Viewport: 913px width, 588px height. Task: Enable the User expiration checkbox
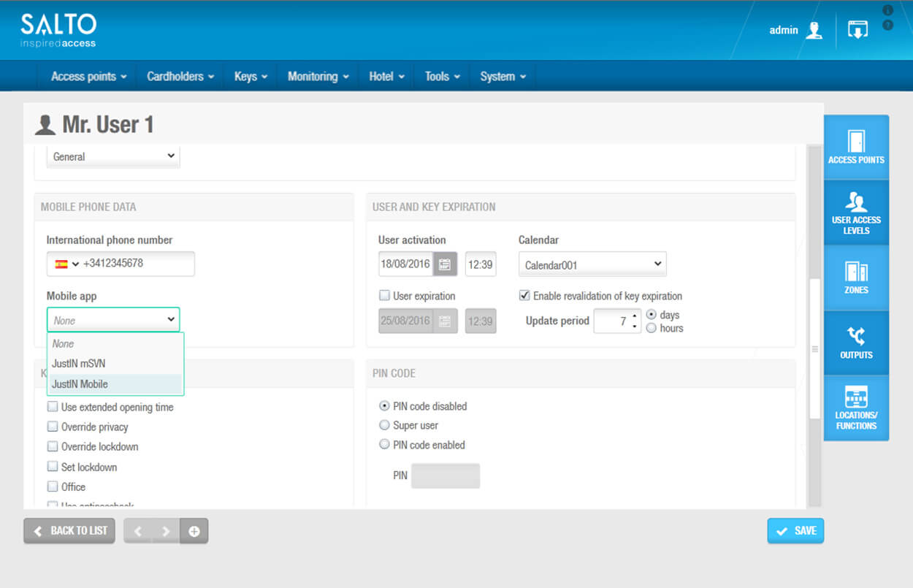(x=384, y=296)
